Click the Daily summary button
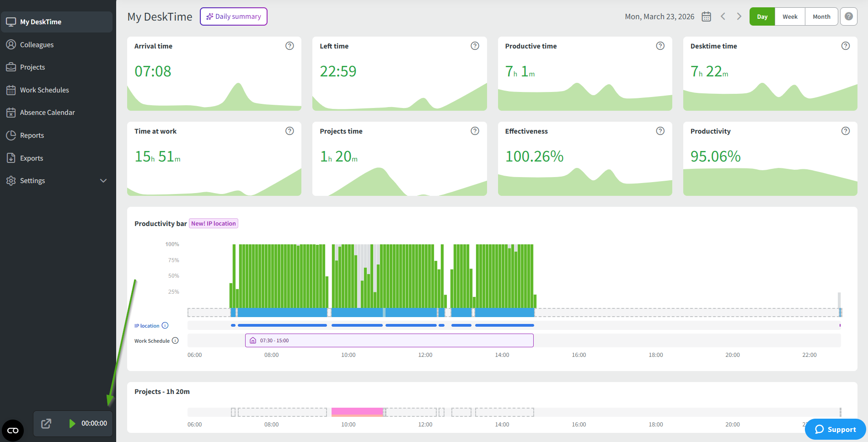 pyautogui.click(x=233, y=16)
